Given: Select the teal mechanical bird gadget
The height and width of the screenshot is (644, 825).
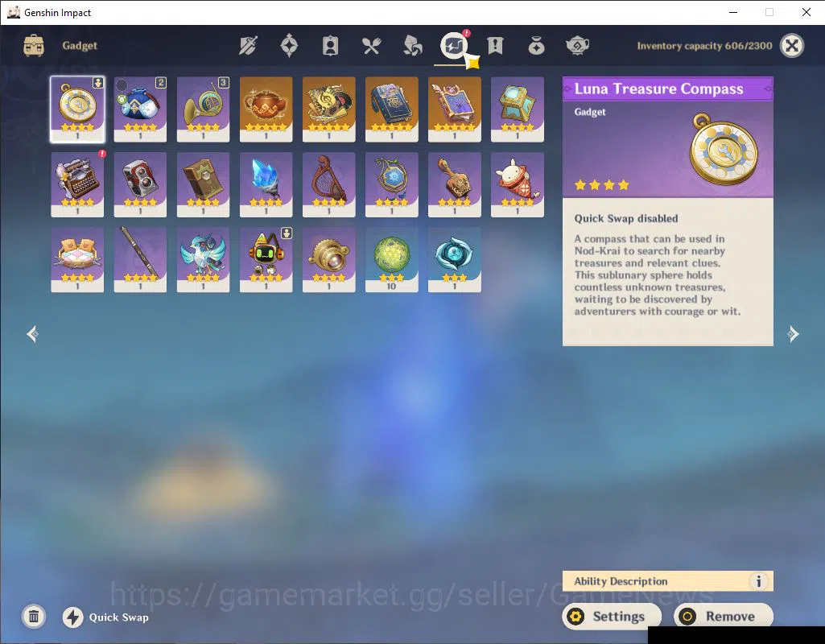Looking at the screenshot, I should (x=203, y=260).
